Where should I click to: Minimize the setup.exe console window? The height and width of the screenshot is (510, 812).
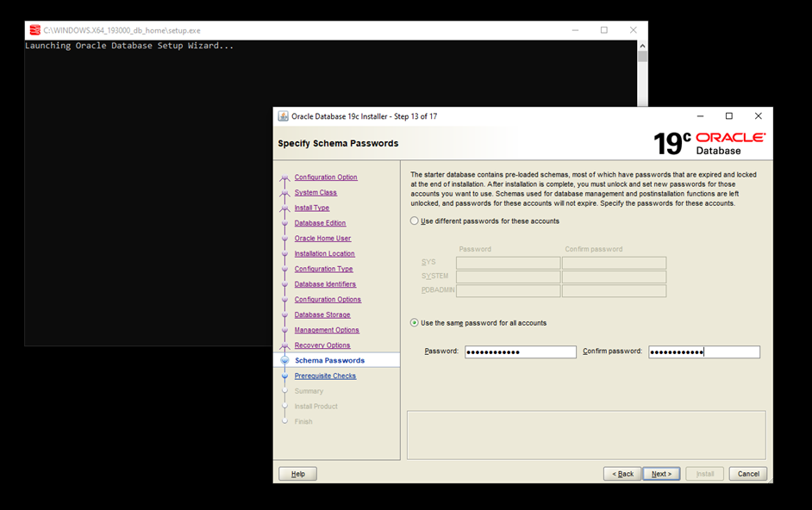(575, 30)
